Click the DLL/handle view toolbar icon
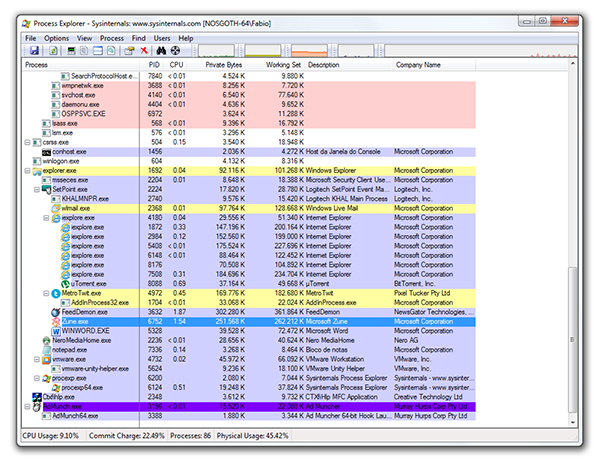This screenshot has height=460, width=600. click(x=111, y=51)
